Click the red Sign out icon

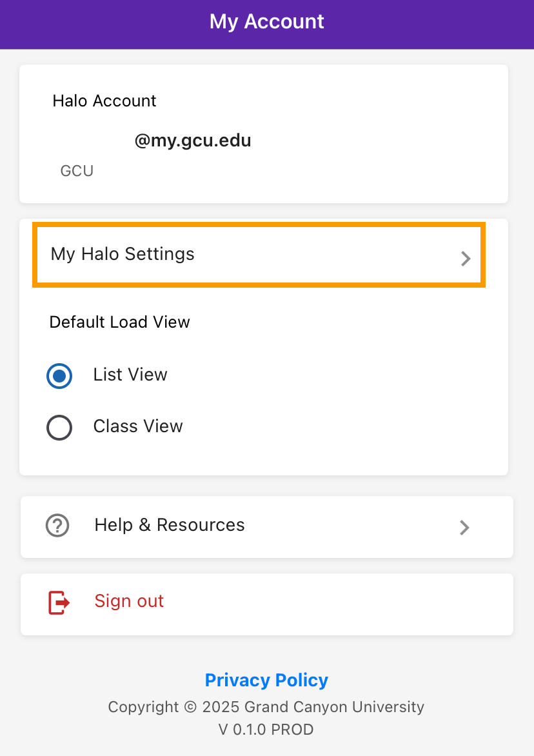coord(59,602)
